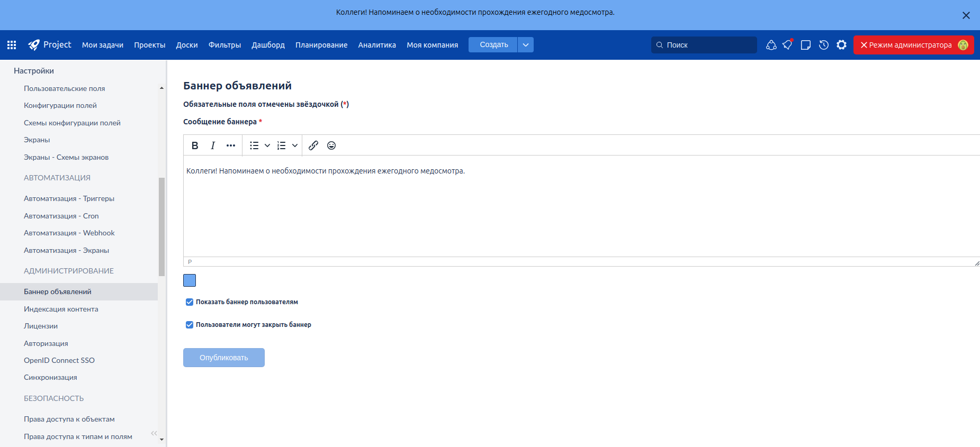The width and height of the screenshot is (980, 447).
Task: Open the Аналитика menu
Action: pos(377,45)
